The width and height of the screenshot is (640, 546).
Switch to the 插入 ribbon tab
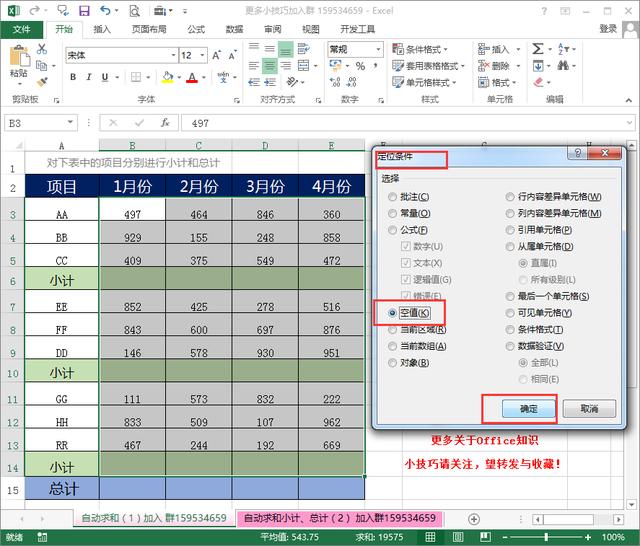point(102,29)
